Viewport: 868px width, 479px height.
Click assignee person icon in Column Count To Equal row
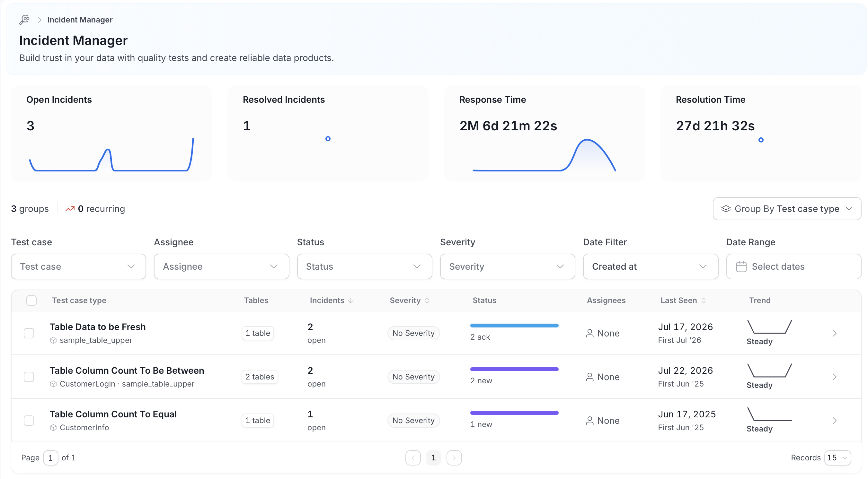coord(590,420)
